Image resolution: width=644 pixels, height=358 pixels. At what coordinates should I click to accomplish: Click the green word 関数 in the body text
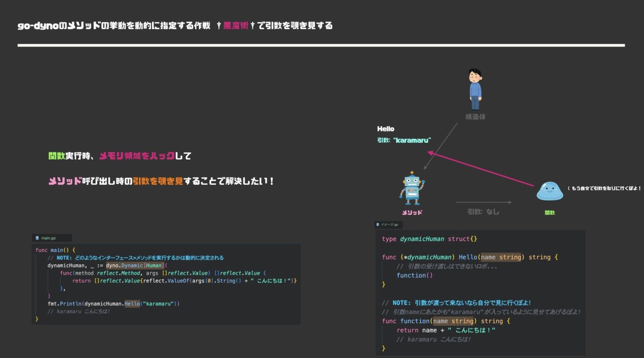point(56,156)
